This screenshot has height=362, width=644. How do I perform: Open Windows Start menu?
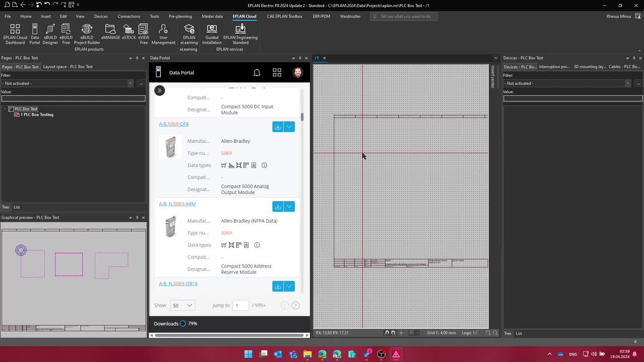pyautogui.click(x=248, y=354)
